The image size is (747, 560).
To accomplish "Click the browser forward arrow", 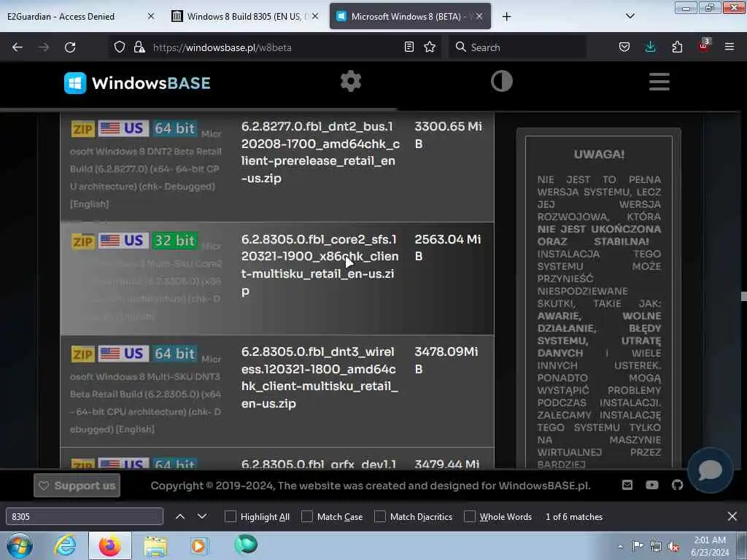I will pyautogui.click(x=44, y=47).
